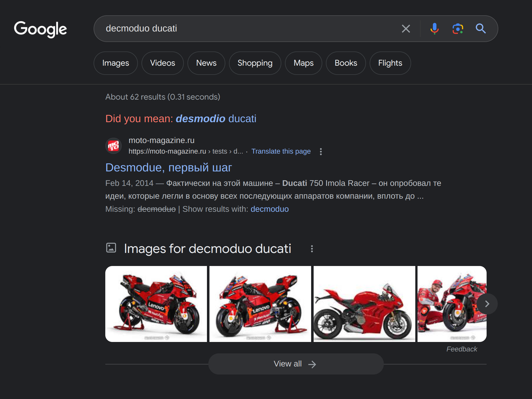
Task: Click the moto-magazine.ru site favicon
Action: 114,146
